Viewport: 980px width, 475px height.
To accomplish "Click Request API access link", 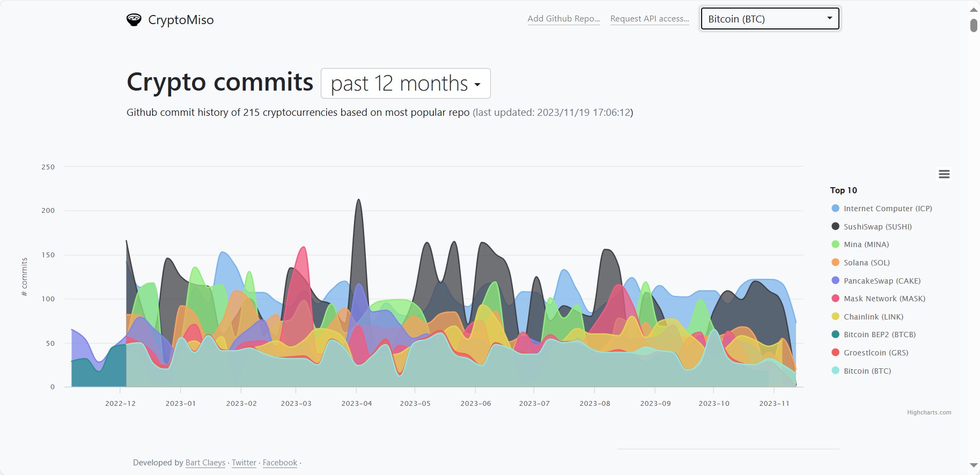I will click(650, 19).
